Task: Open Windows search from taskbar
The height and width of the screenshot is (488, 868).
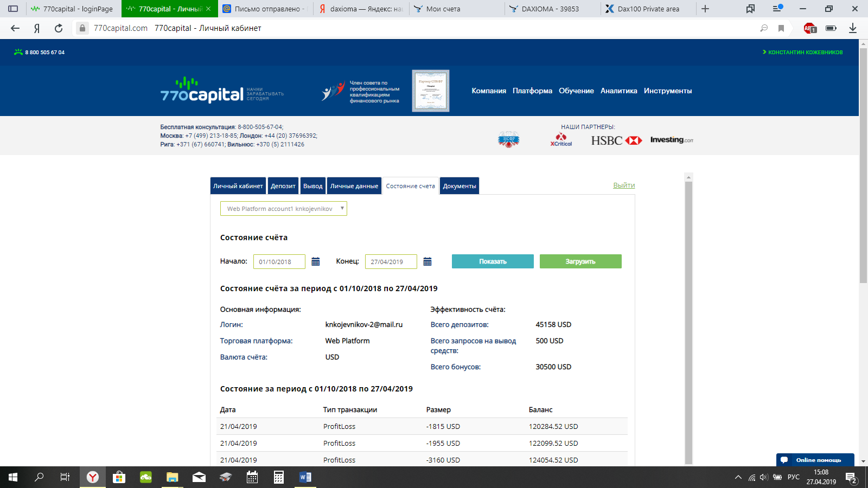Action: [39, 477]
